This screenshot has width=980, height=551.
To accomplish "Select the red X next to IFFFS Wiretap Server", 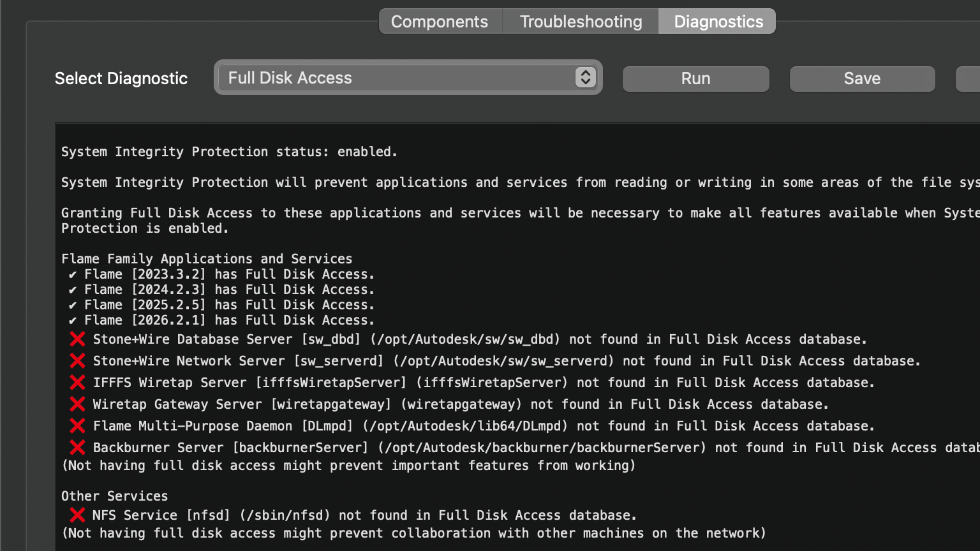I will click(77, 383).
